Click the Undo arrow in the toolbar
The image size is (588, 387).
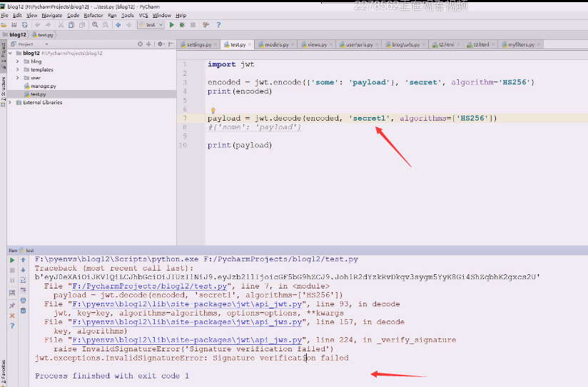tap(38, 25)
